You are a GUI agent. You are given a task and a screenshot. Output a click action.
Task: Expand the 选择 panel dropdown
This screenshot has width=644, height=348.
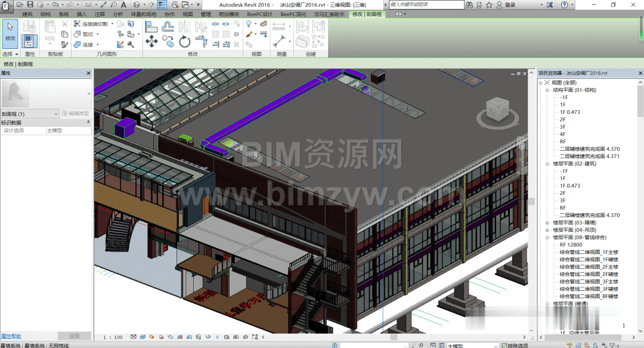point(10,54)
